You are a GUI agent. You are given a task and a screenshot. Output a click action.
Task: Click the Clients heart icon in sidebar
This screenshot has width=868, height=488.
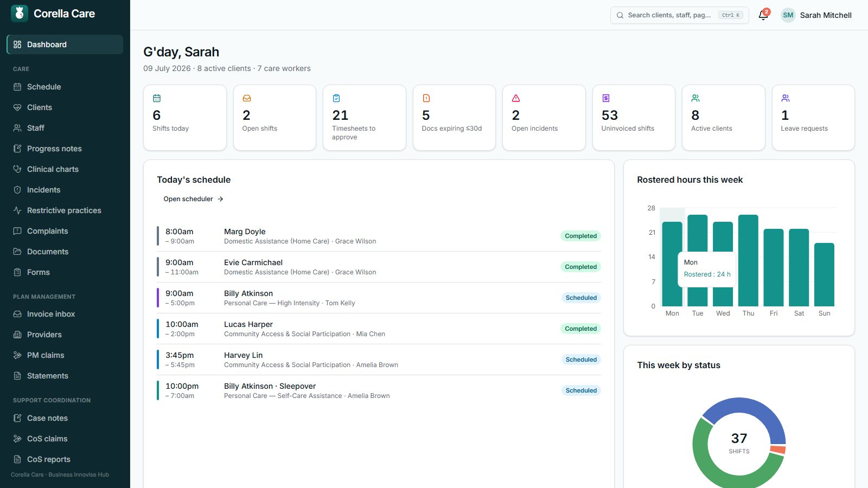pyautogui.click(x=17, y=107)
